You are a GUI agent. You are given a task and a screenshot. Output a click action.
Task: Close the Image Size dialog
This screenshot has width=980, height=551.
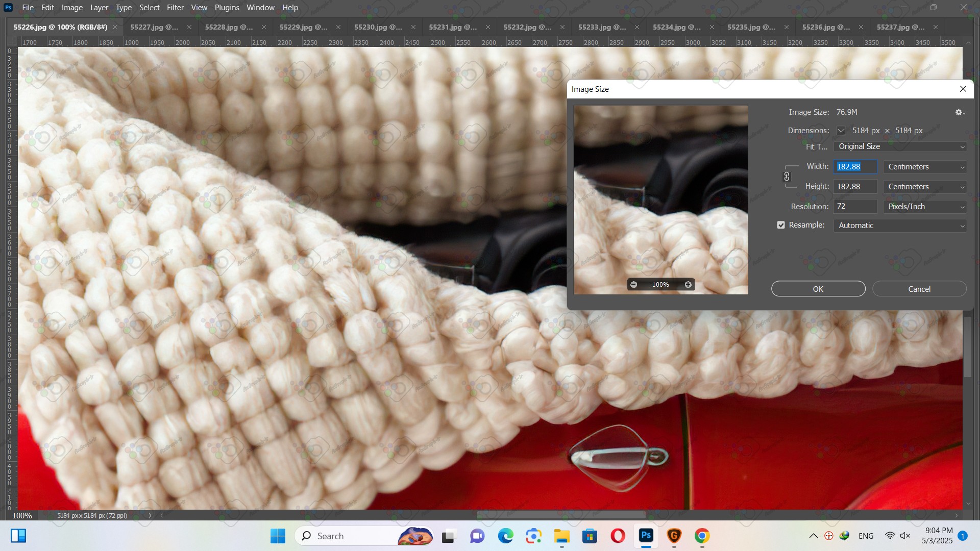coord(963,89)
